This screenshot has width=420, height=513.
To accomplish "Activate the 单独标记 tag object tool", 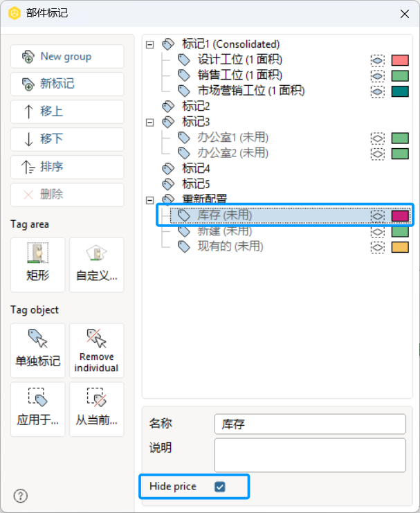I will 38,350.
